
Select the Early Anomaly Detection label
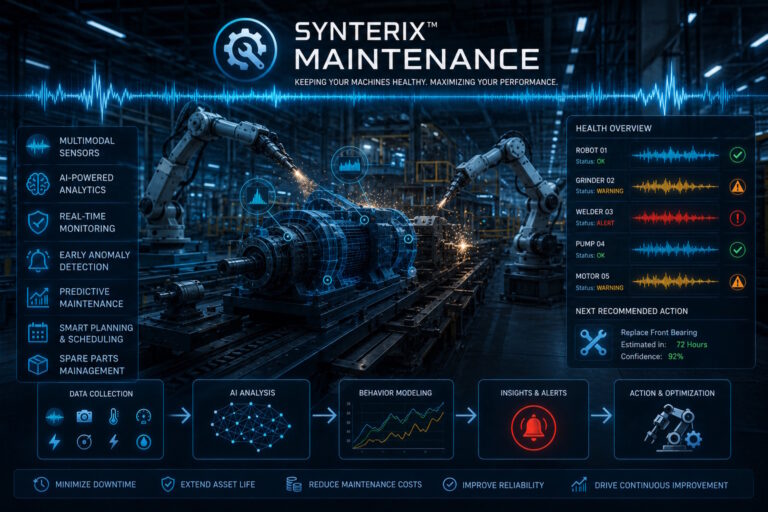click(95, 261)
